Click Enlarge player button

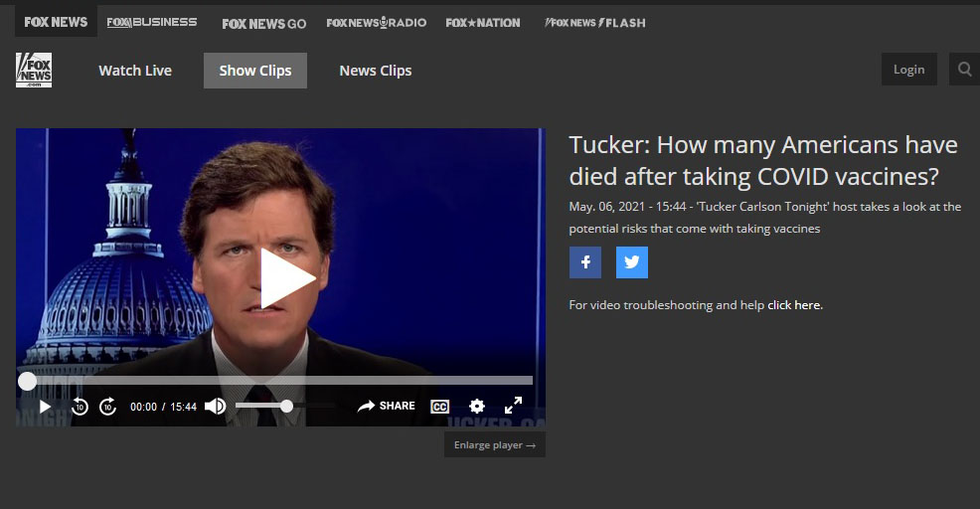(x=495, y=444)
